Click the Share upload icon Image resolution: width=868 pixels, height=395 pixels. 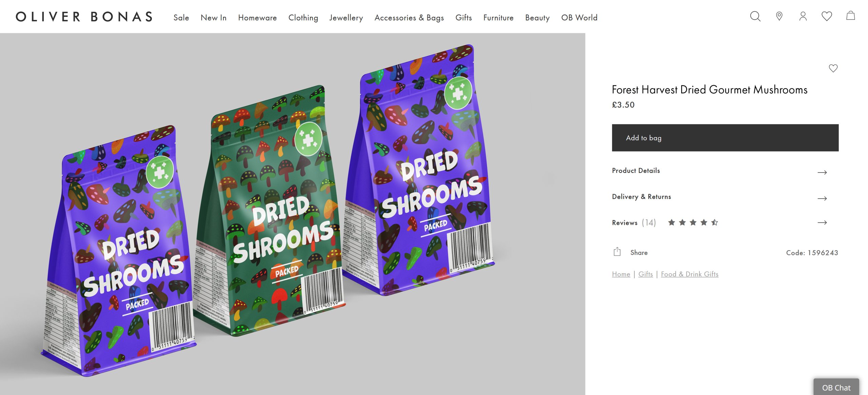pos(617,252)
